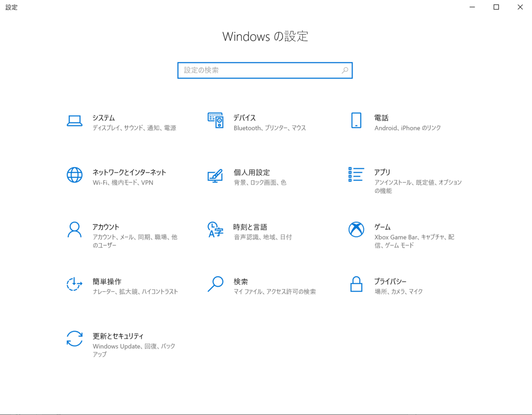Click the text 音声認識、地域、日付

[263, 237]
